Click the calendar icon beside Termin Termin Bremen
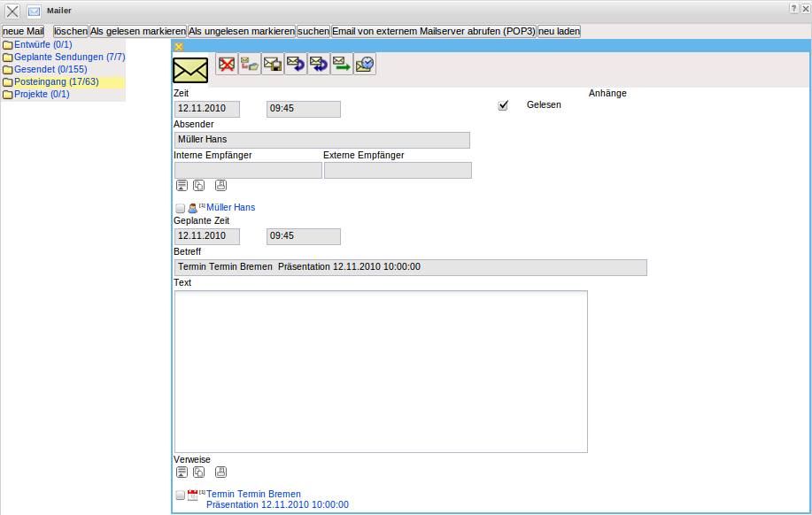812x515 pixels. 193,495
